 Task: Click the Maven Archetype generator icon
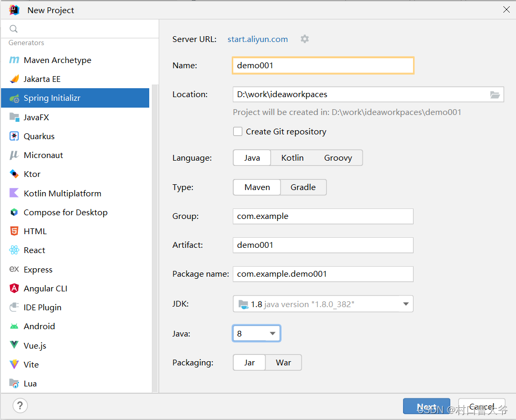(14, 60)
